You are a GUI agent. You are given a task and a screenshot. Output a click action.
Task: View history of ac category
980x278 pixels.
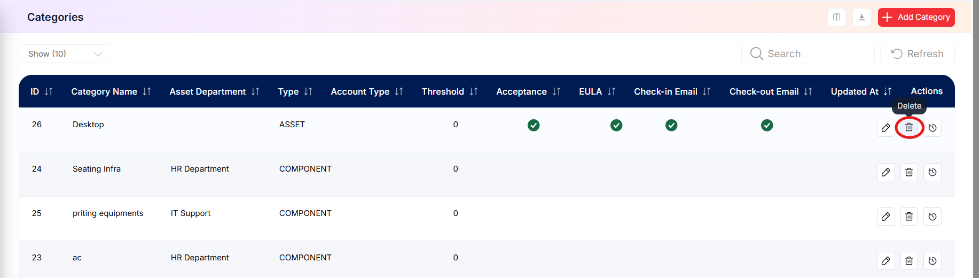(x=932, y=261)
